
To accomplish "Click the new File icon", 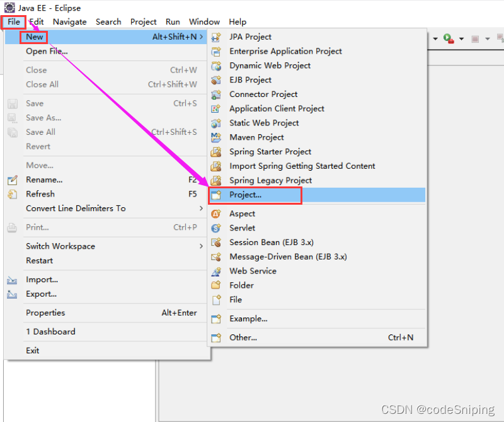I will point(216,300).
